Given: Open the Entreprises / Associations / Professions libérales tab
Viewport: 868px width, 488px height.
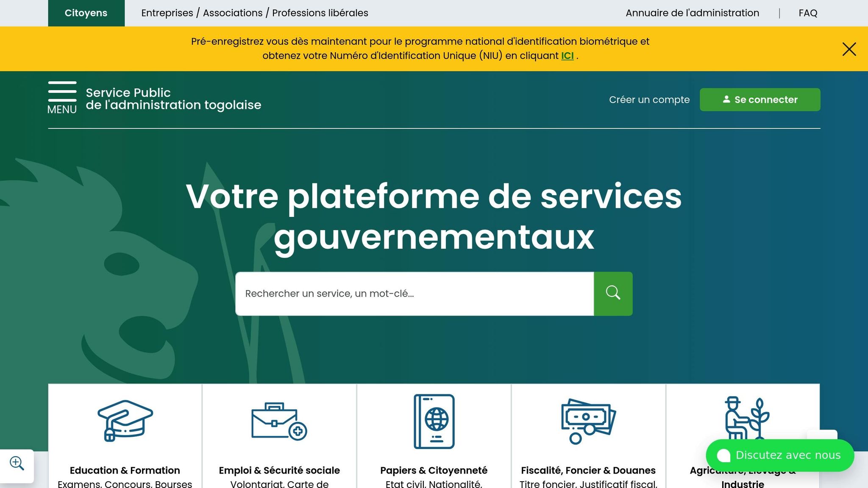Looking at the screenshot, I should coord(255,13).
